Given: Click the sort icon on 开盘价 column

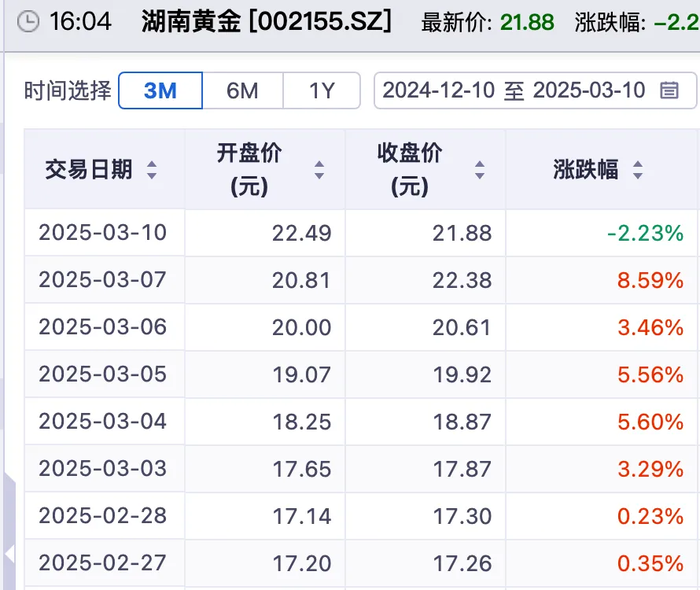Looking at the screenshot, I should (x=319, y=169).
